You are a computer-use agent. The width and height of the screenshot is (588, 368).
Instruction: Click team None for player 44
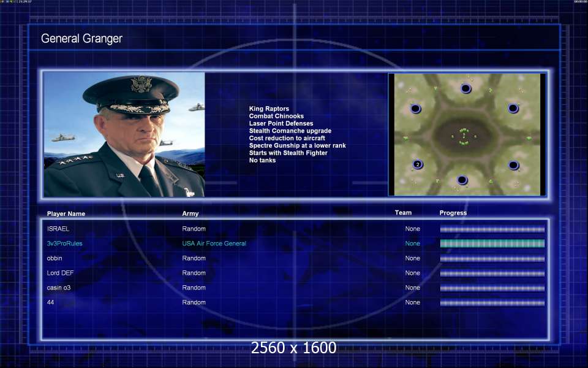coord(412,302)
